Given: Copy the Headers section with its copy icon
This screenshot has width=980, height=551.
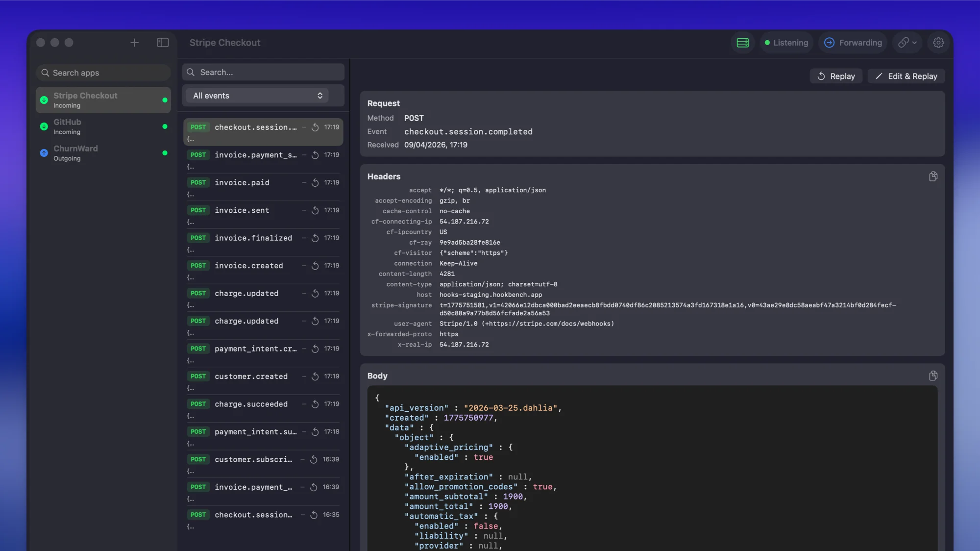Looking at the screenshot, I should [x=933, y=176].
